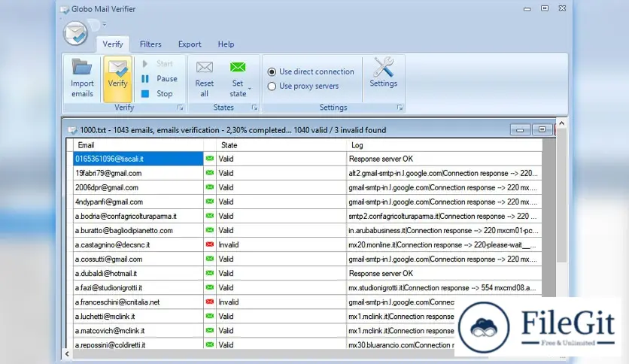Click the scroll up arrow on right scrollbar

[x=561, y=123]
